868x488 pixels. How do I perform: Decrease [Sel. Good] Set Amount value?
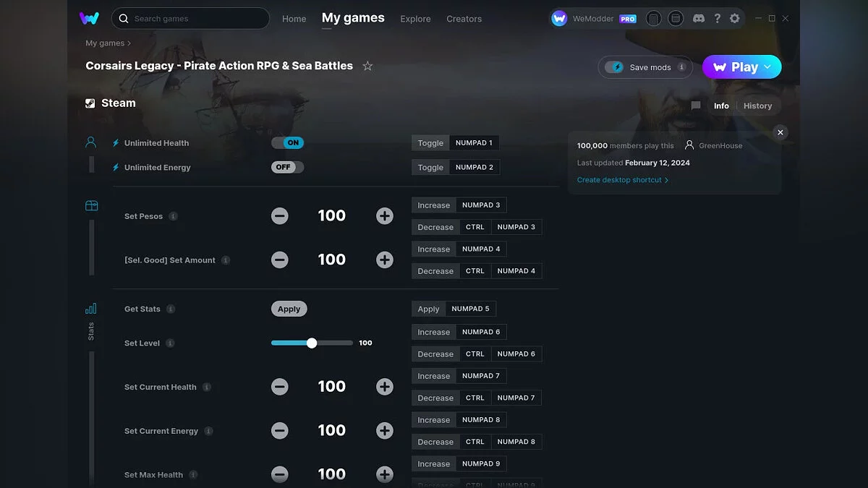280,260
